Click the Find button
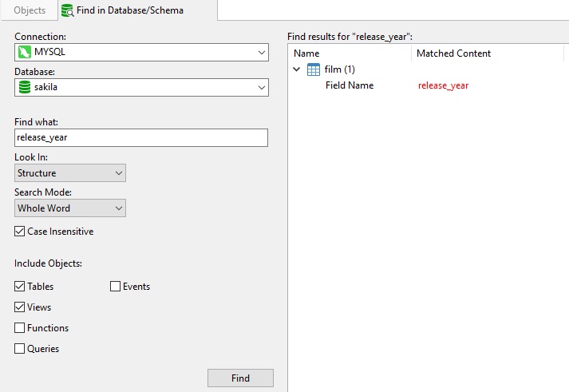The height and width of the screenshot is (392, 569). coord(240,378)
